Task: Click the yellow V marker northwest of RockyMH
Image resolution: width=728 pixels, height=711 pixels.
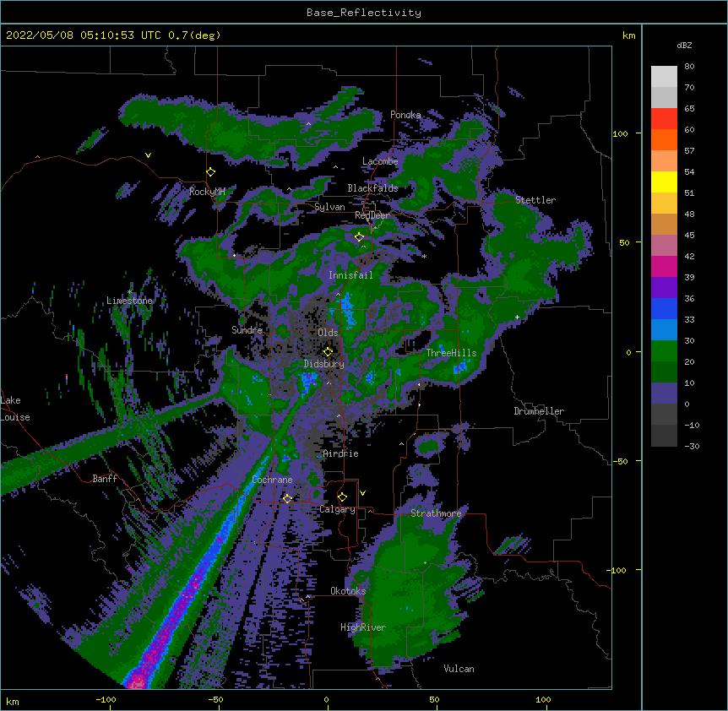Action: tap(148, 155)
